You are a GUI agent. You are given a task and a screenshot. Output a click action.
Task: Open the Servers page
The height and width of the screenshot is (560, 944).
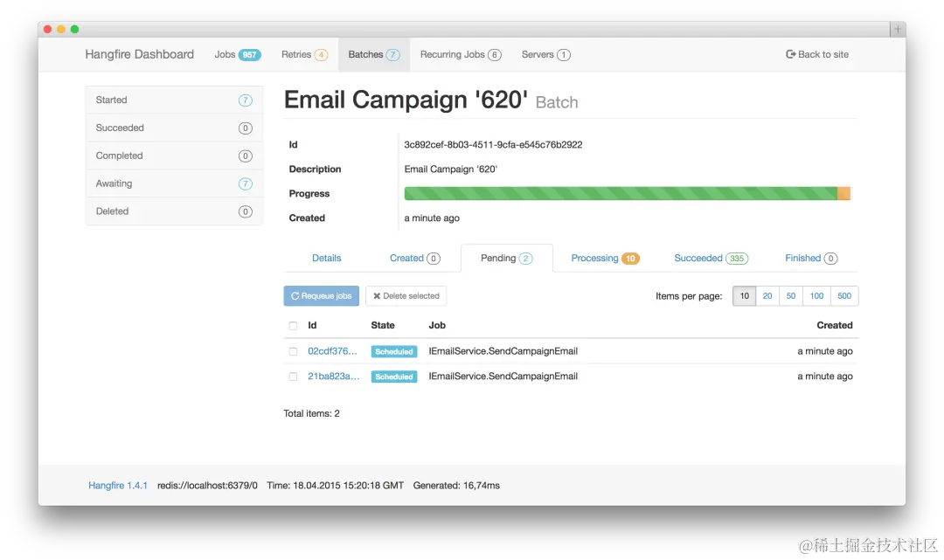(545, 54)
